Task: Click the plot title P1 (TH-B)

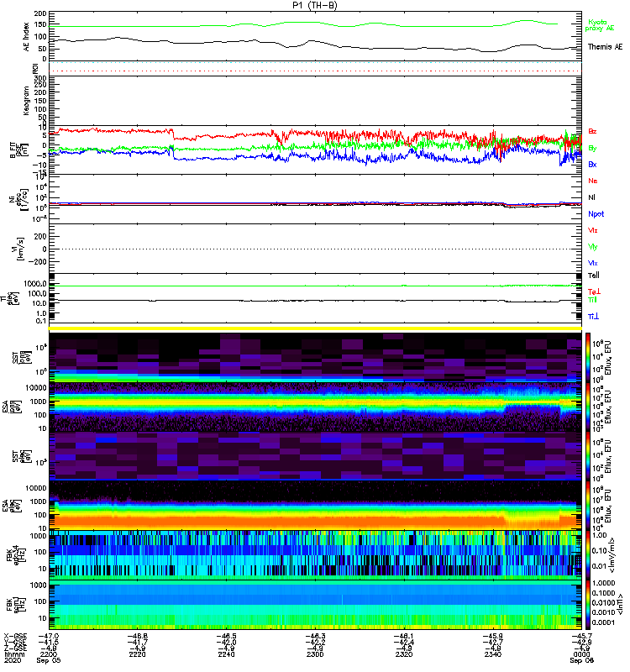Action: click(314, 5)
